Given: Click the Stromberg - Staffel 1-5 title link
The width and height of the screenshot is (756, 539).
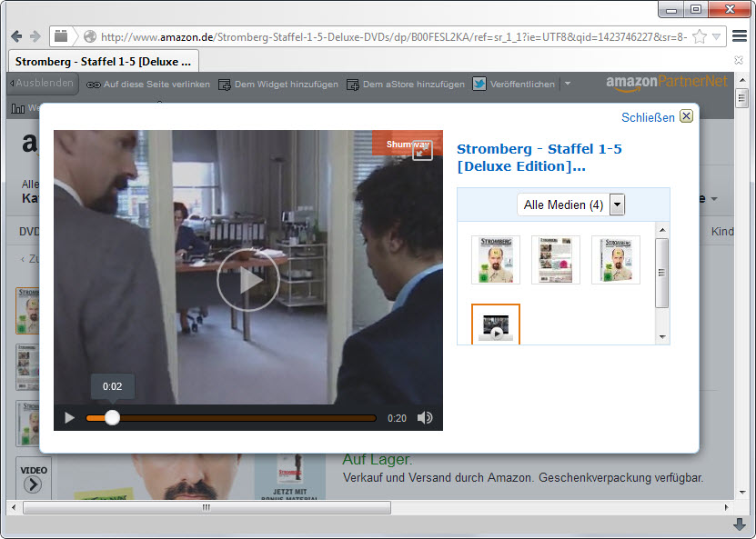Looking at the screenshot, I should pos(539,157).
